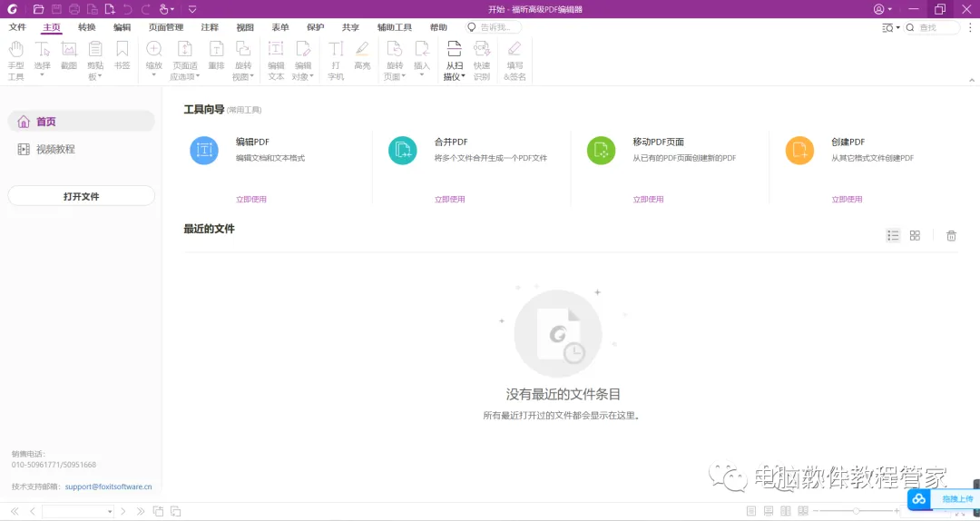Switch recent files to thumbnail grid view
The width and height of the screenshot is (980, 521).
915,236
